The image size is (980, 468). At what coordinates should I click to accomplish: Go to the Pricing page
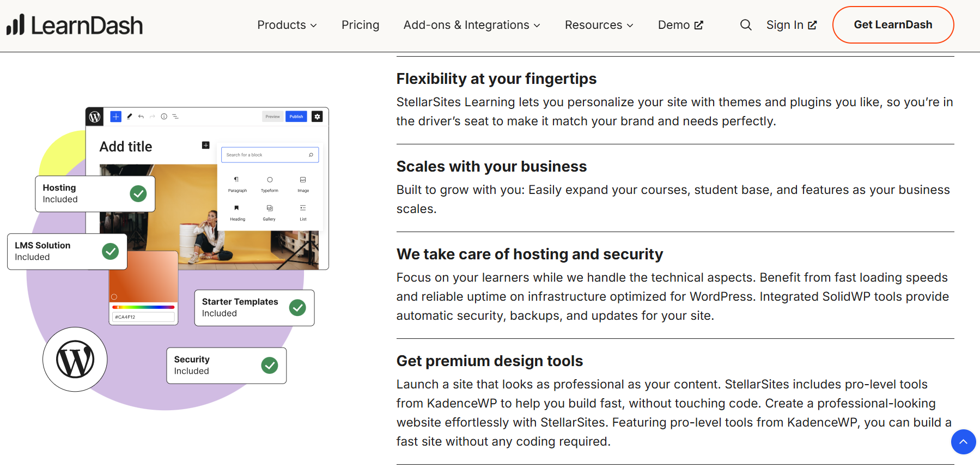[360, 25]
